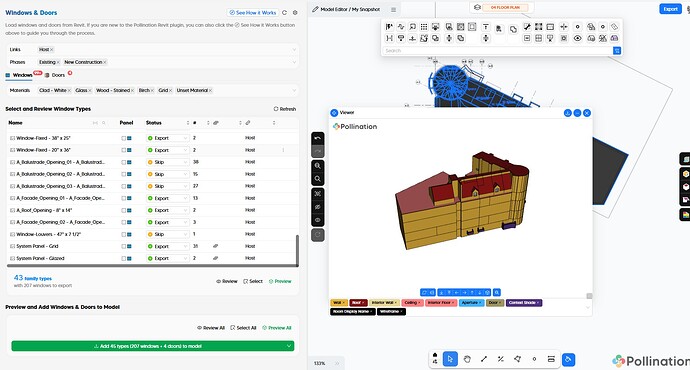Toggle panel checkbox for Window-Fixed 20" x 36"
The image size is (690, 370).
coord(124,150)
